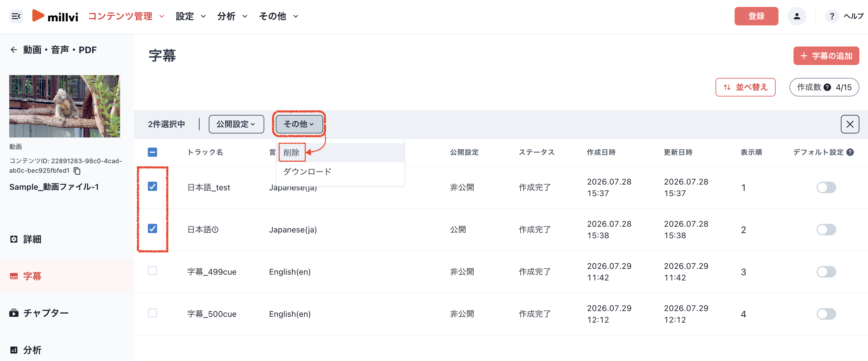Click the 公開 status of 日本語①

(x=458, y=230)
